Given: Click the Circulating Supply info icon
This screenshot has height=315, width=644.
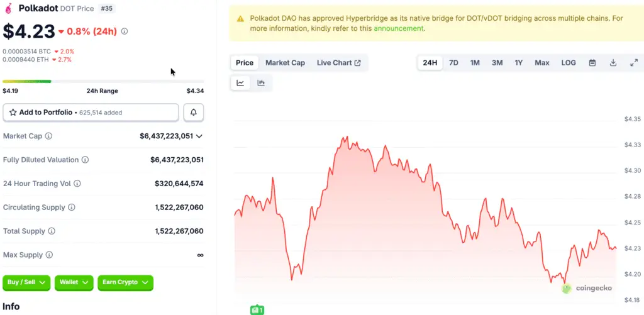Looking at the screenshot, I should point(72,207).
